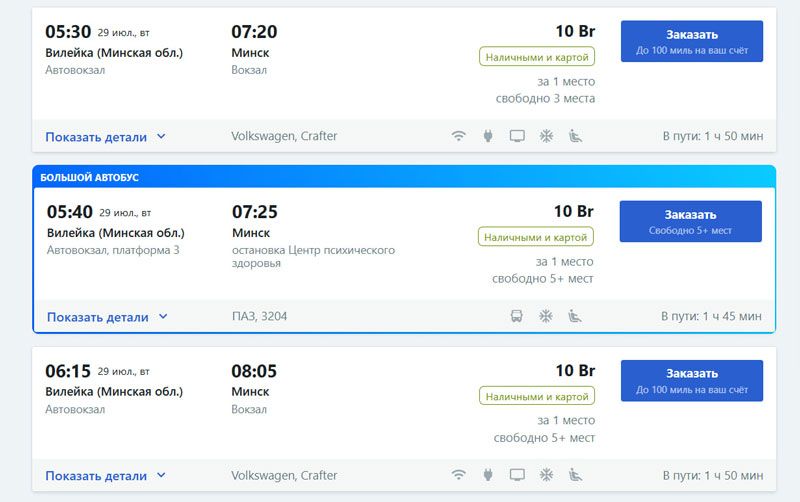The width and height of the screenshot is (800, 502).
Task: Expand 'Показать детали' for 05:40 trip
Action: [107, 317]
